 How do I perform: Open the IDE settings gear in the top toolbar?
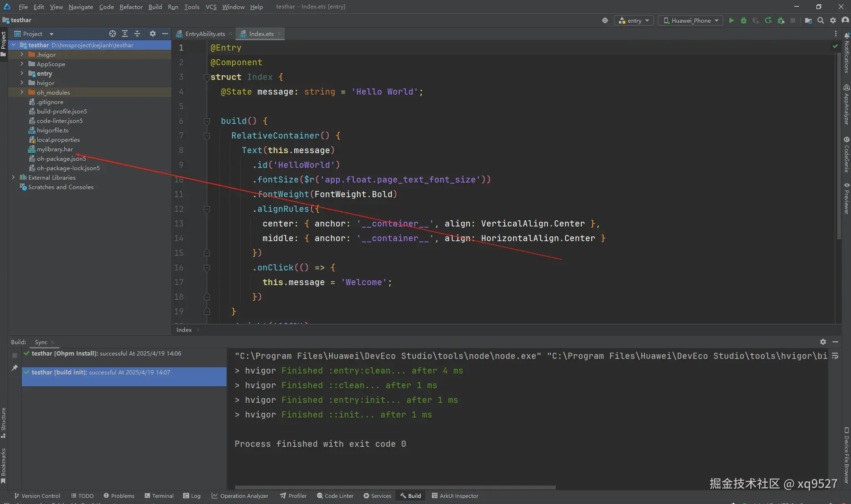833,20
